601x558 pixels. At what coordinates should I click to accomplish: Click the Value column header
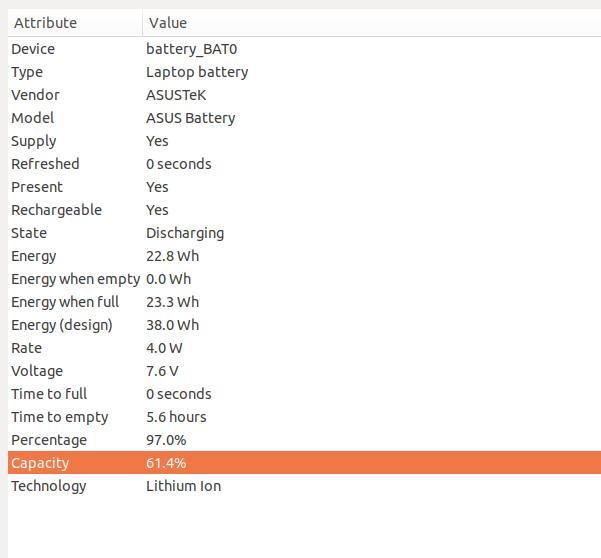pyautogui.click(x=372, y=23)
